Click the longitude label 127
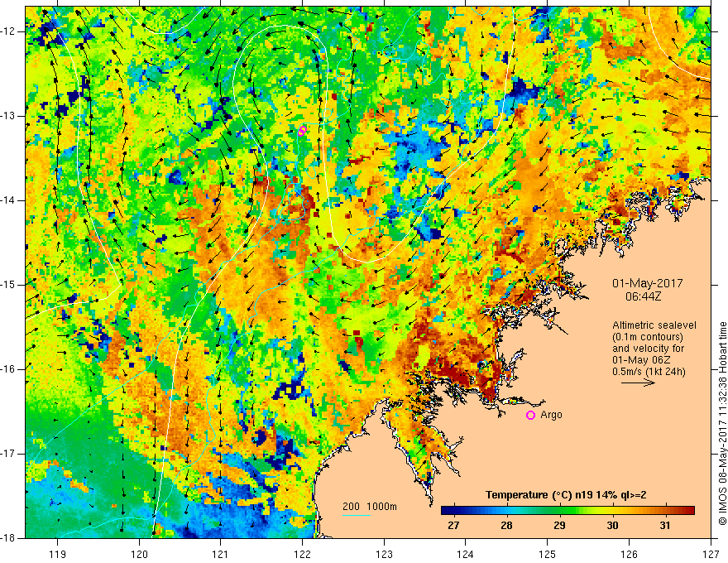728x563 pixels. point(711,554)
